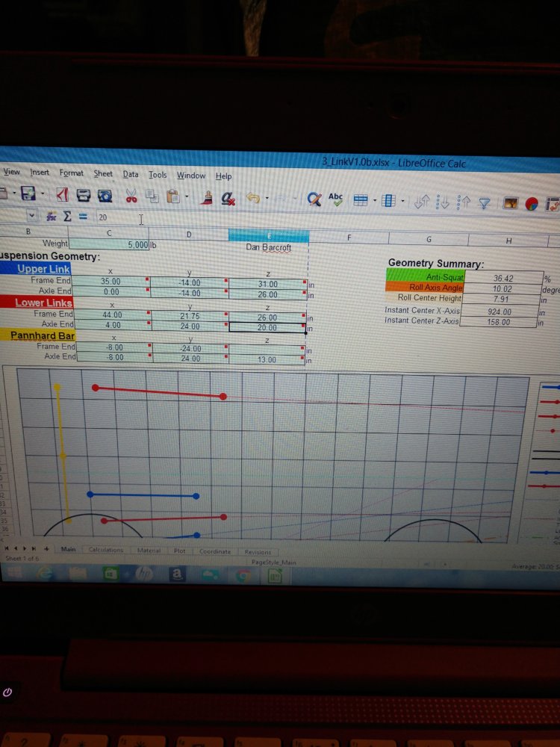Image resolution: width=560 pixels, height=747 pixels.
Task: Switch to the Calculations sheet tab
Action: [x=105, y=550]
